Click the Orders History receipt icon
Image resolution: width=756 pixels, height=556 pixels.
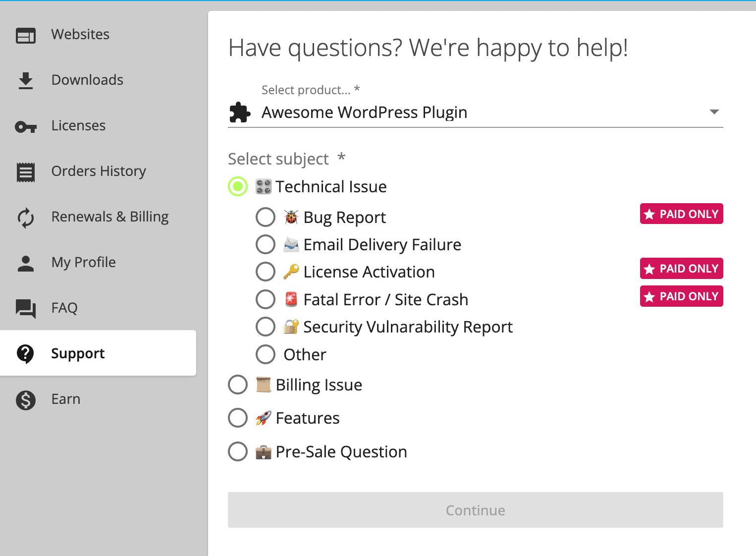[26, 172]
